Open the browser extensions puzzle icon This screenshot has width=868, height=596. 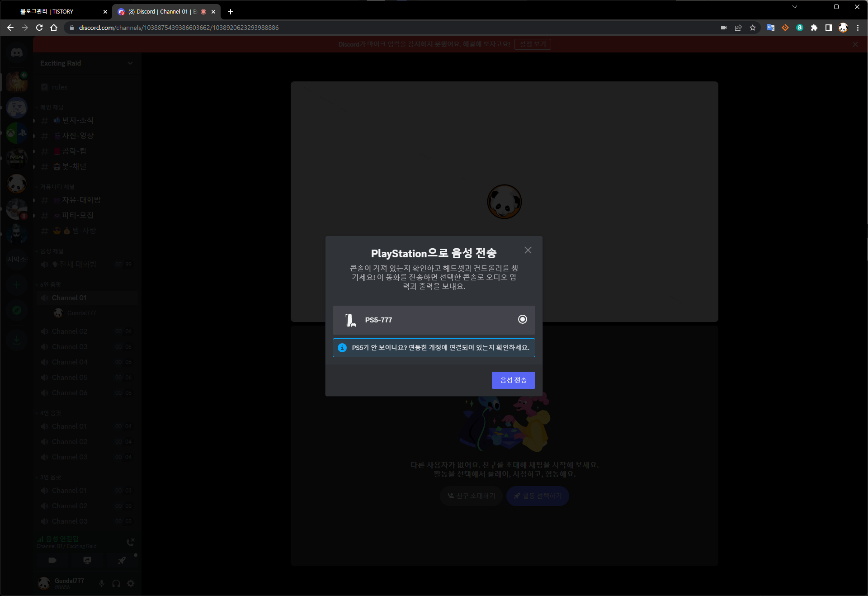(x=814, y=28)
